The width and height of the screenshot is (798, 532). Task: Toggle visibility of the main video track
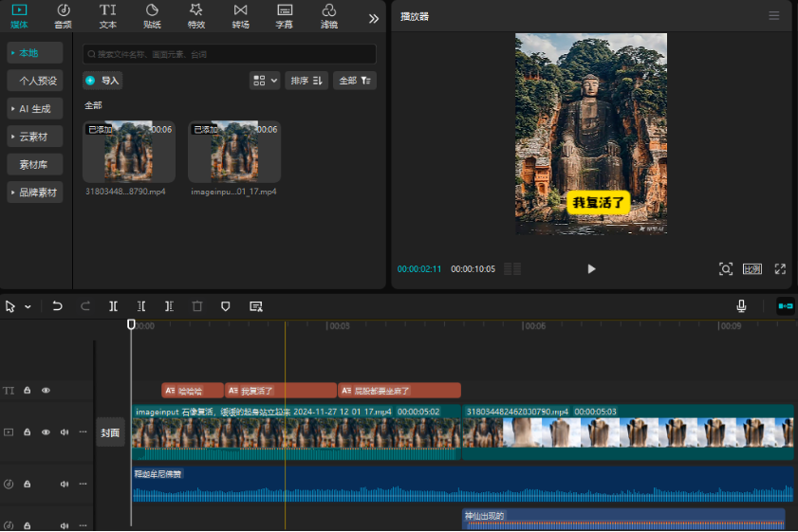(x=46, y=432)
